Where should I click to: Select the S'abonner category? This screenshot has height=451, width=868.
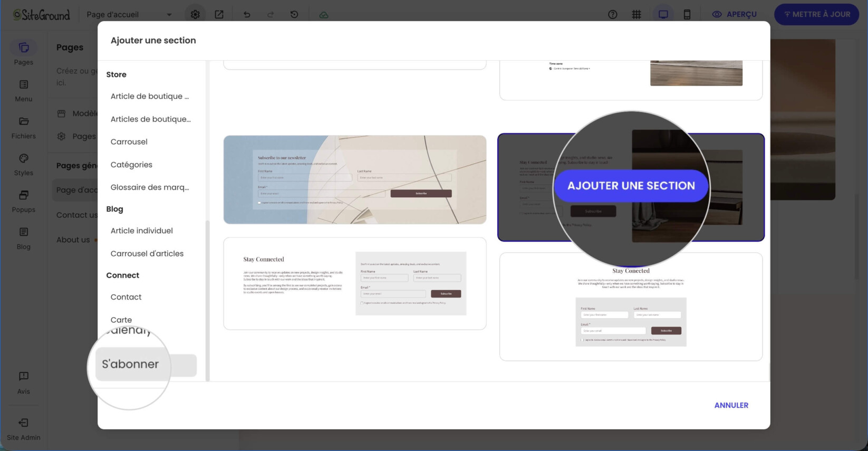point(146,365)
